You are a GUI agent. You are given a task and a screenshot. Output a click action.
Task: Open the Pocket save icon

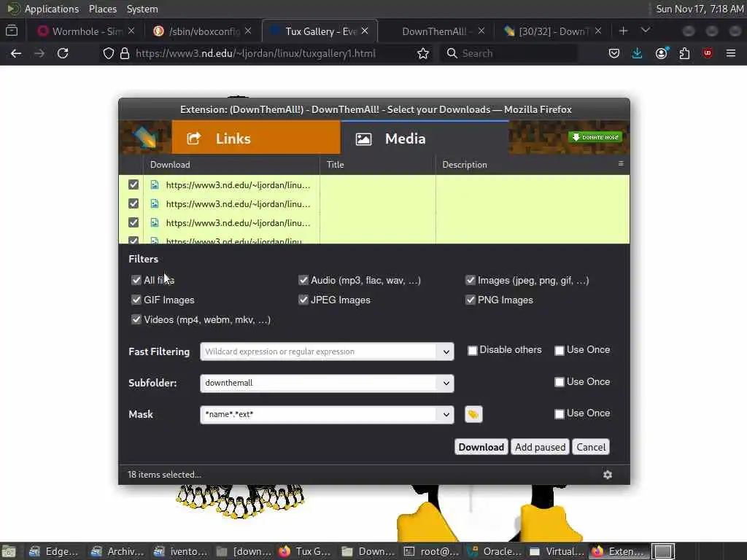[614, 53]
